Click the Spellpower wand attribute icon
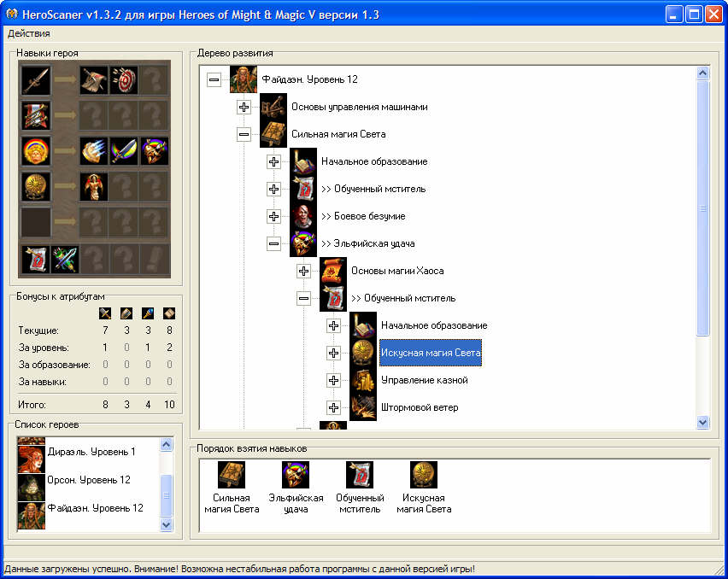728x579 pixels. pos(148,313)
